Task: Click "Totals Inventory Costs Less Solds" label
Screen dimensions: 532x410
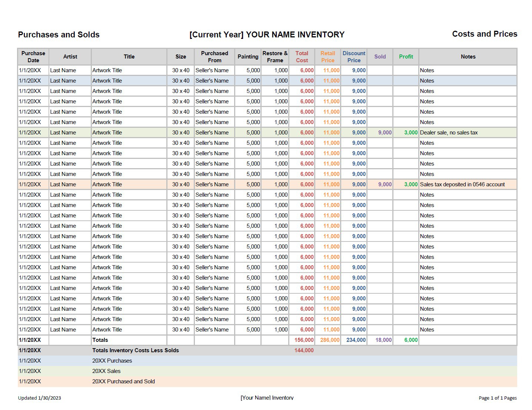Action: (136, 350)
